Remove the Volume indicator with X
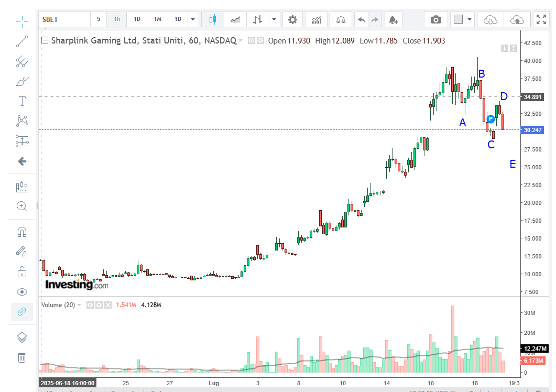Viewport: 556px width, 392px height. 108,305
